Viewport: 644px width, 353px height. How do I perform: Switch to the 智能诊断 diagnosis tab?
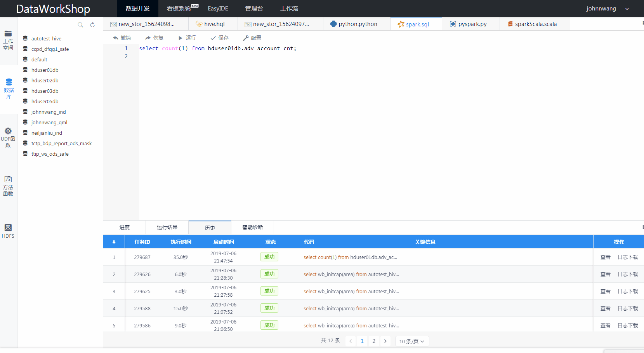click(253, 228)
